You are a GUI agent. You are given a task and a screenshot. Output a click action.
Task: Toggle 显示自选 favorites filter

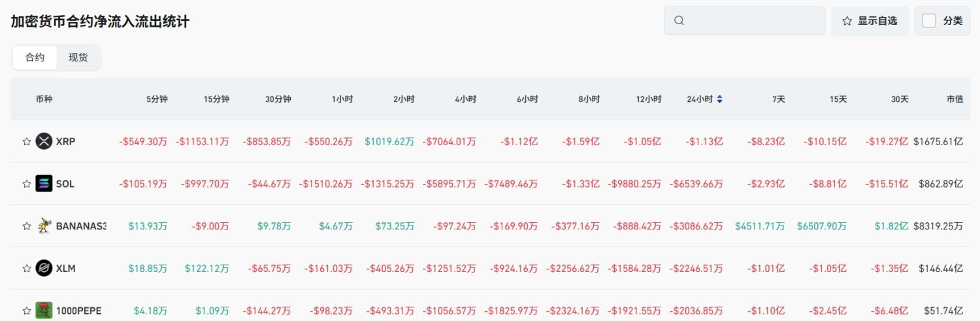[870, 21]
